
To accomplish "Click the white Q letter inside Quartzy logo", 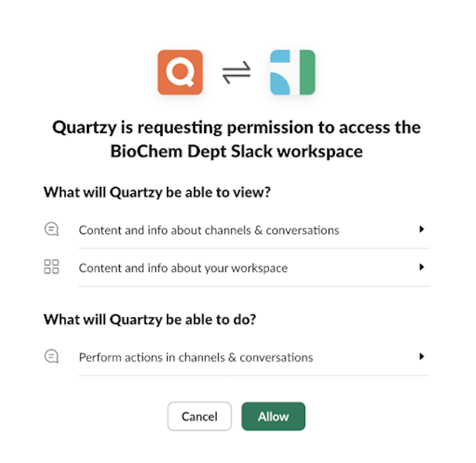I will pos(180,73).
